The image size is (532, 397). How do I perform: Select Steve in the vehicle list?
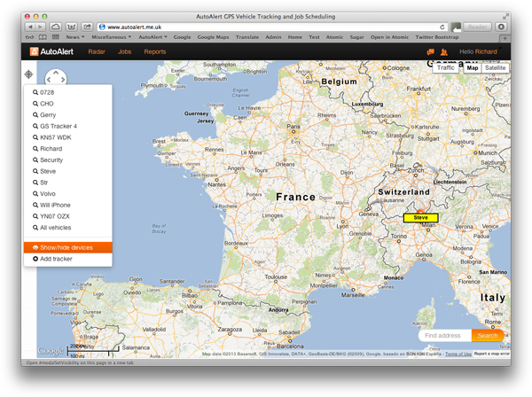tap(68, 171)
